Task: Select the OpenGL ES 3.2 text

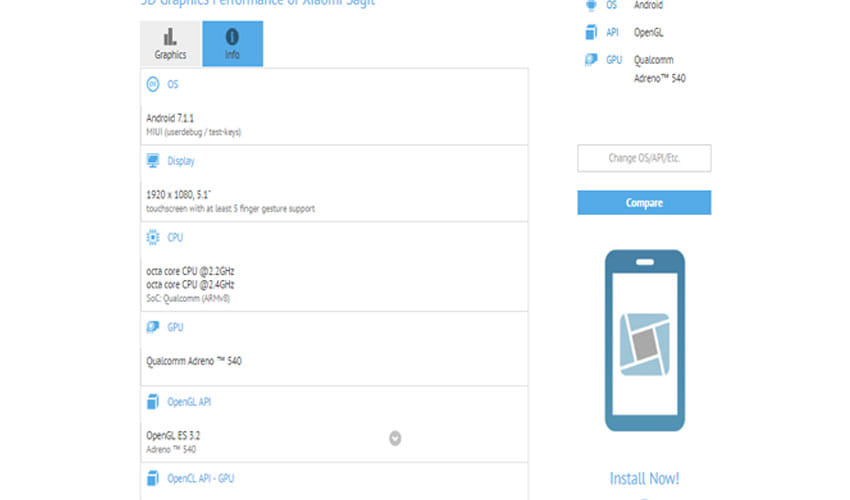Action: [x=173, y=435]
